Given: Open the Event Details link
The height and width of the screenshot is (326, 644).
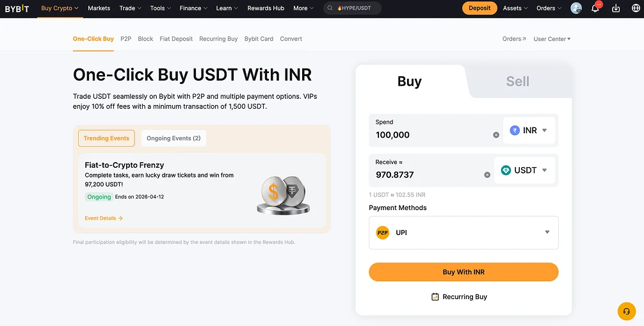Looking at the screenshot, I should coord(104,218).
